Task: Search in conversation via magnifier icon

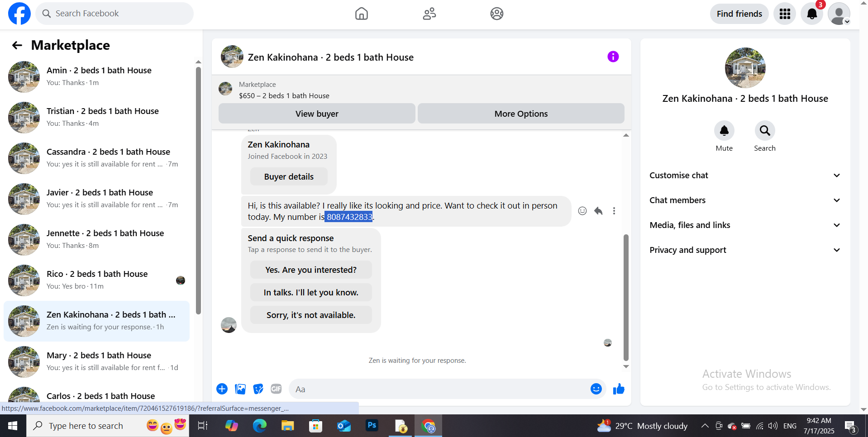Action: pos(765,131)
